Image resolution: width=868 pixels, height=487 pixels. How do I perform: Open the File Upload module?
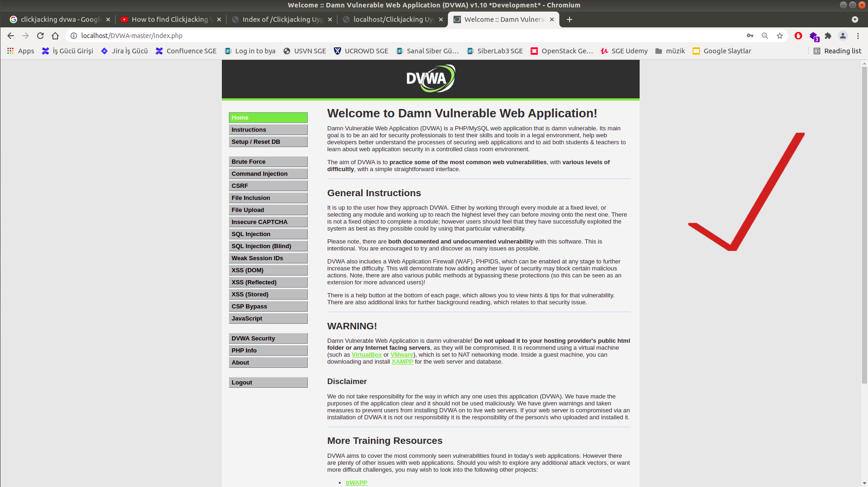tap(268, 210)
